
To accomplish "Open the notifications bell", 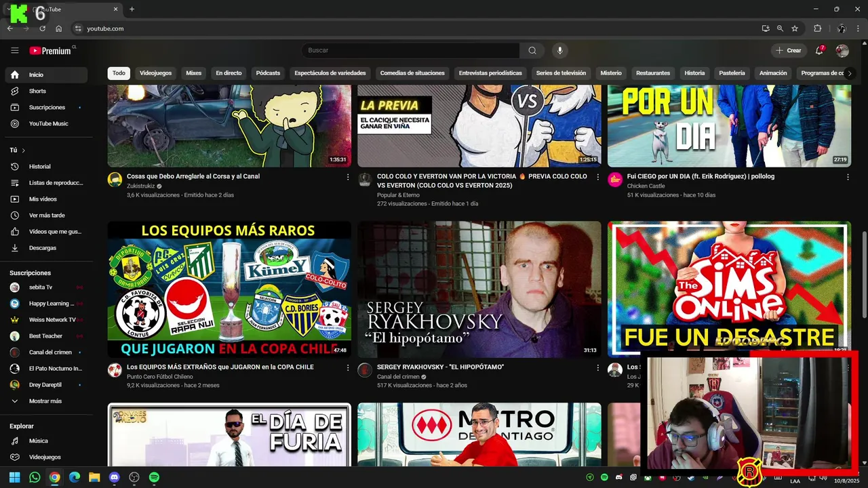I will click(x=819, y=51).
